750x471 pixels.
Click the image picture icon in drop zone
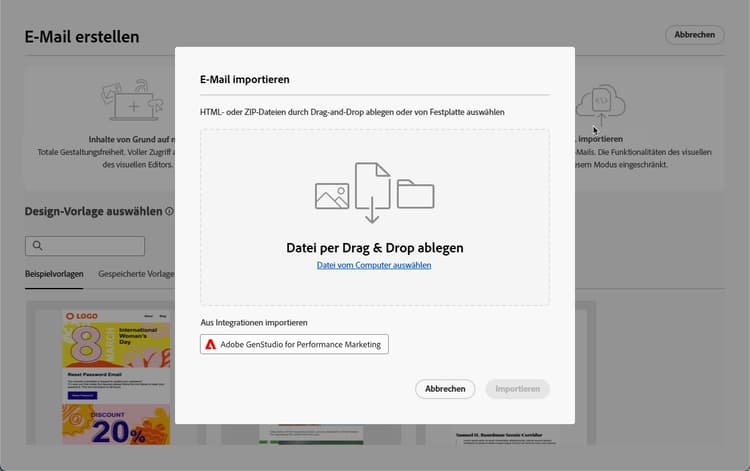pos(332,196)
